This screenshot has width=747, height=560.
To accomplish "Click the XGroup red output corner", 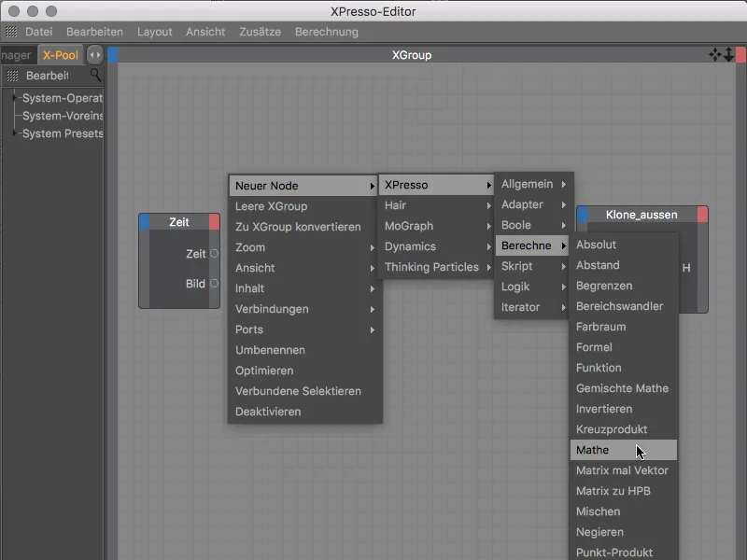I will pos(740,55).
